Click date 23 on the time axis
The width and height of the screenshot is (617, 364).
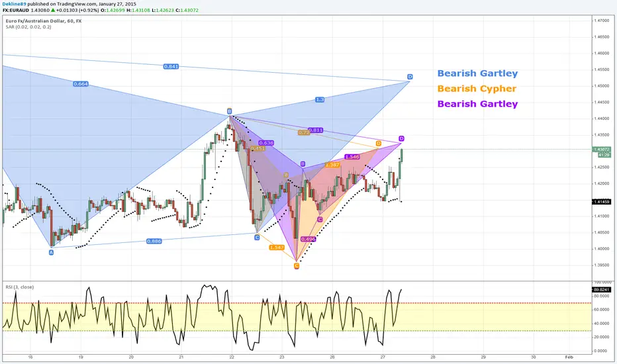tap(282, 357)
